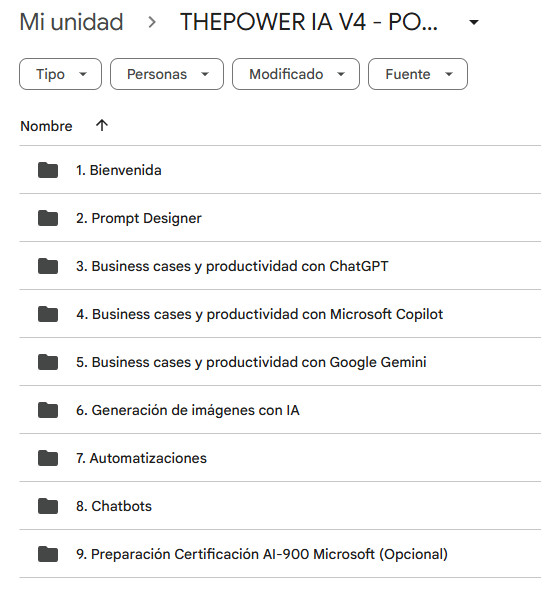Click the folder icon beside 1. Bienvenida

(x=48, y=170)
